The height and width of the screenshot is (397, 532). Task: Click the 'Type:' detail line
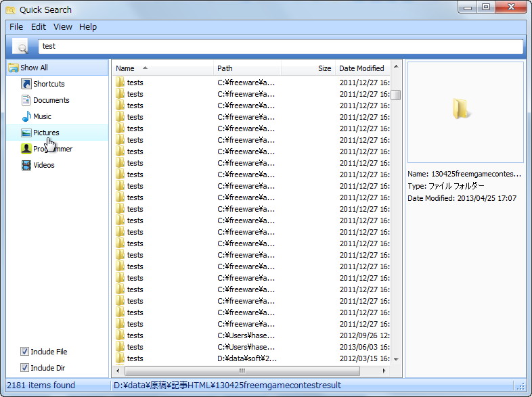[446, 186]
